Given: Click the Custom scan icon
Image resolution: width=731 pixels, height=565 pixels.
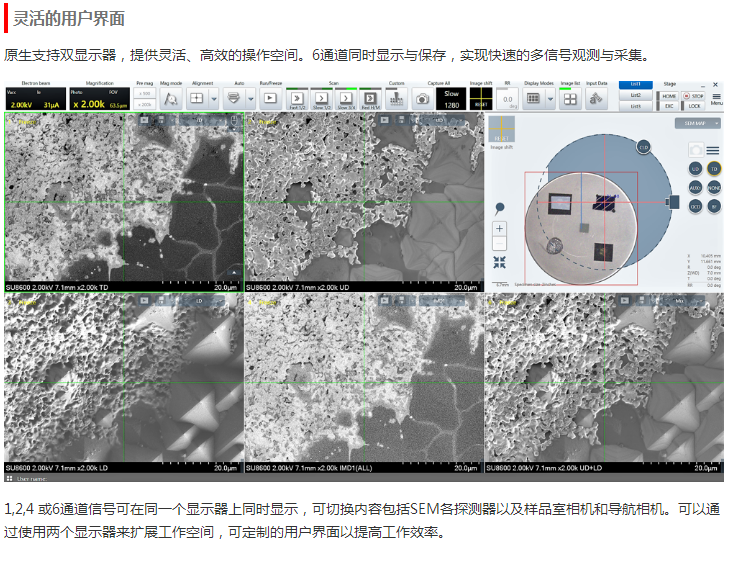Looking at the screenshot, I should tap(396, 98).
